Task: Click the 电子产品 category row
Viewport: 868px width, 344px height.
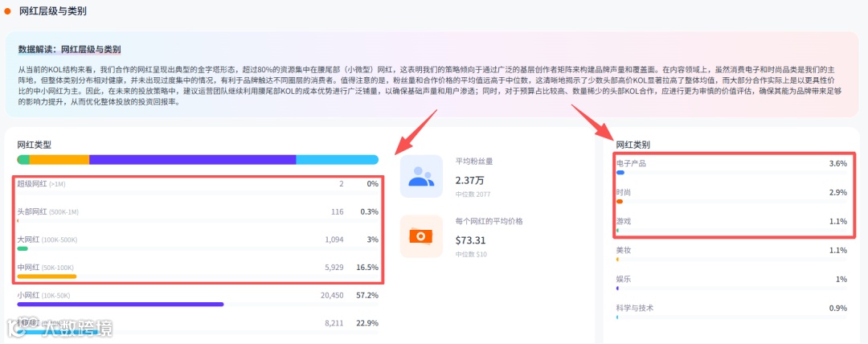Action: click(x=731, y=166)
